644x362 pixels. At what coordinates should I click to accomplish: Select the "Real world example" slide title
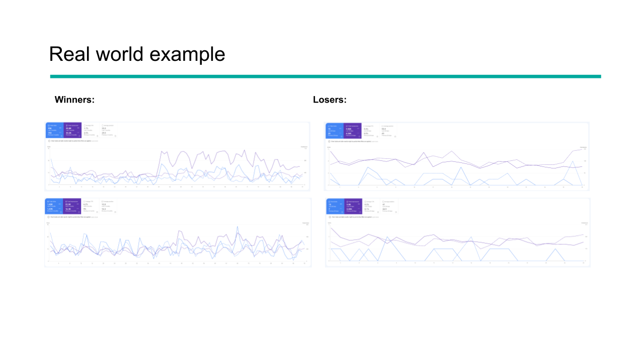coord(137,54)
